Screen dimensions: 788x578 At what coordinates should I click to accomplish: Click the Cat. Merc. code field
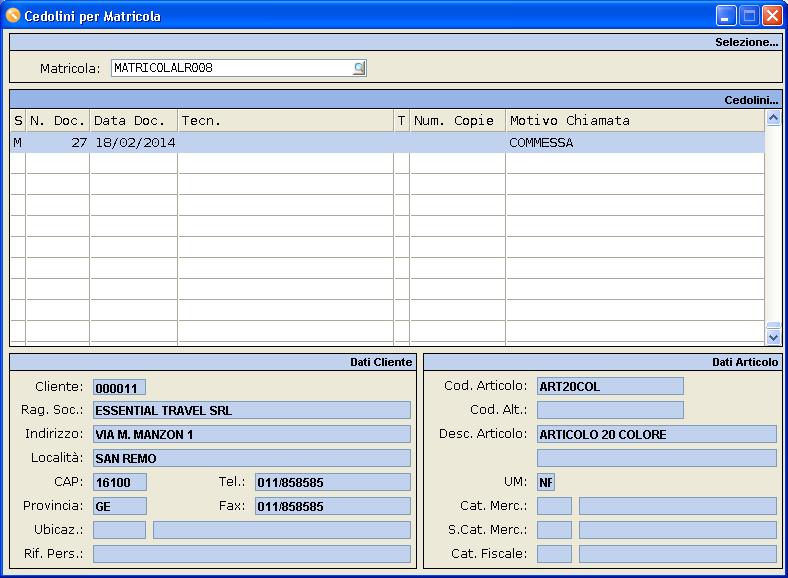click(554, 506)
